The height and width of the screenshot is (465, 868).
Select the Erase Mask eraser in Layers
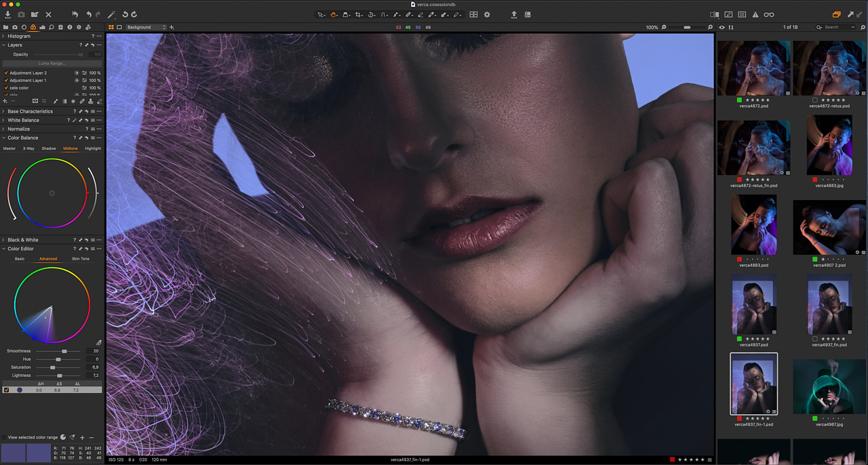(x=100, y=101)
